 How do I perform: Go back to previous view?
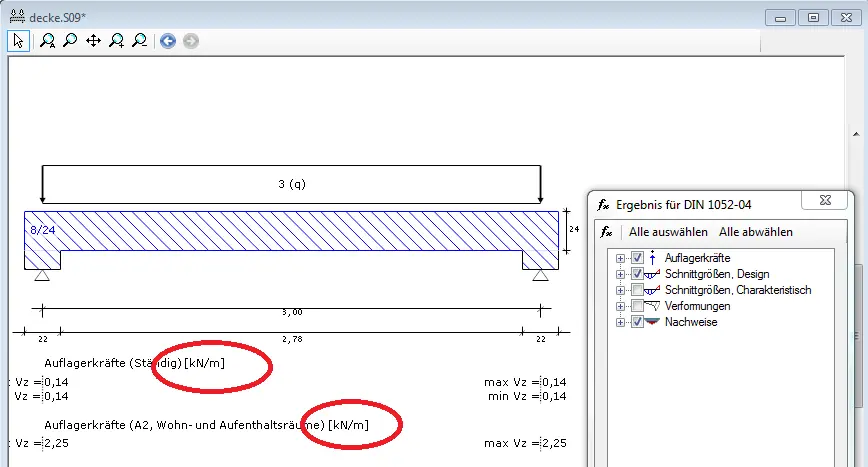pyautogui.click(x=168, y=41)
